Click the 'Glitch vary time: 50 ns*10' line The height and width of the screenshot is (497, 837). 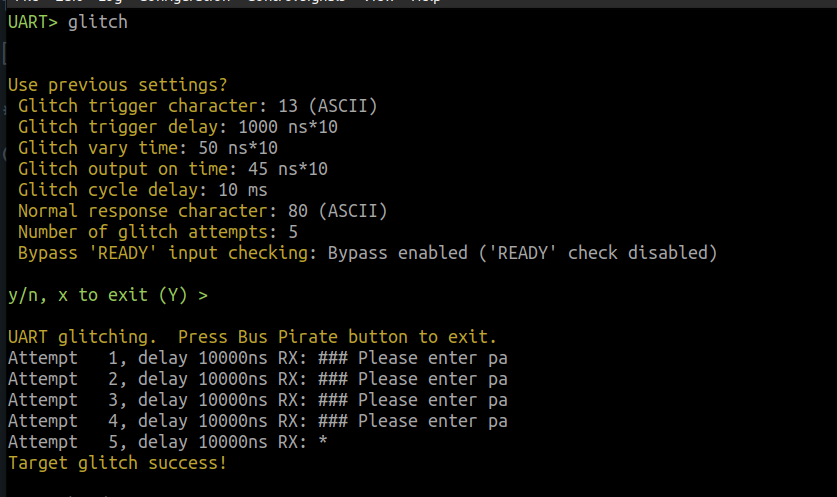pos(148,148)
